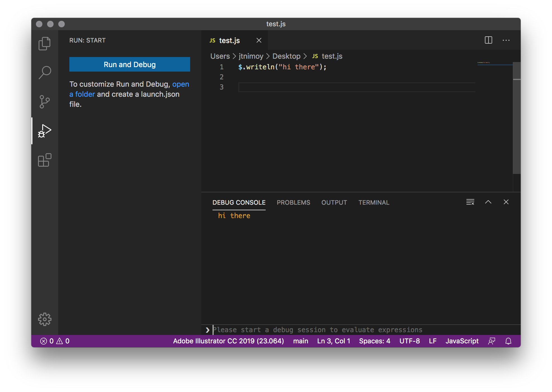Switch to the PROBLEMS tab
The height and width of the screenshot is (392, 552).
click(293, 202)
